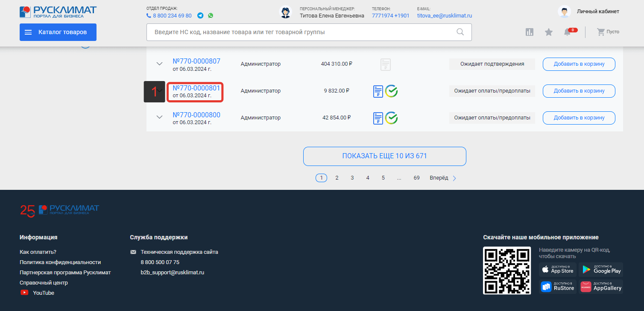Go to pagination page 5
The height and width of the screenshot is (311, 644).
pos(383,178)
